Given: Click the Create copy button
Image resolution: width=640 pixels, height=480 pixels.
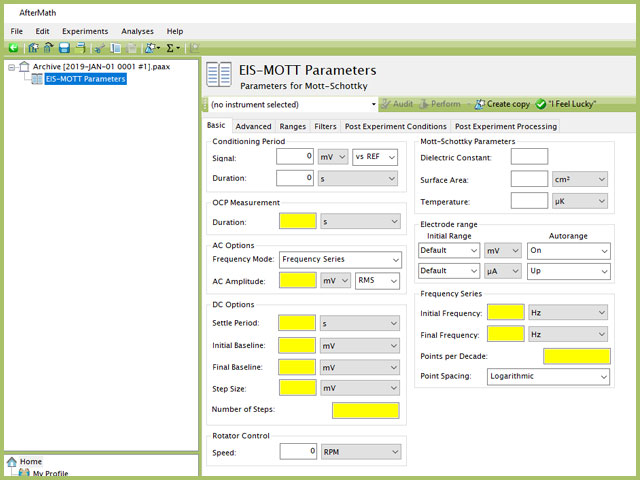Looking at the screenshot, I should coord(502,104).
